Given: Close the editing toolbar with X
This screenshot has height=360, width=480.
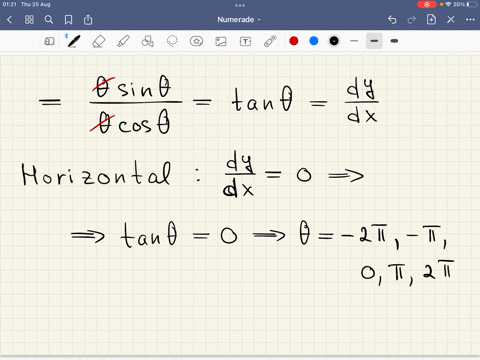Looking at the screenshot, I should [x=451, y=20].
